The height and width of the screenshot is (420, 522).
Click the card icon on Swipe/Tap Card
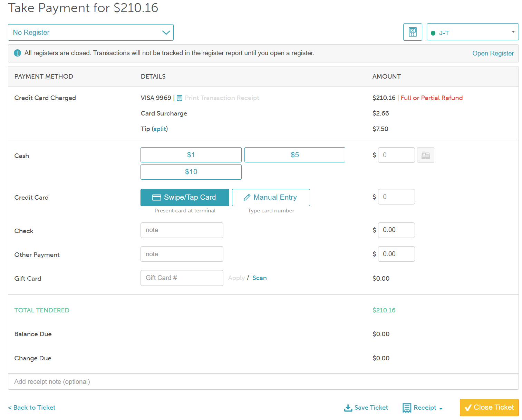(156, 198)
